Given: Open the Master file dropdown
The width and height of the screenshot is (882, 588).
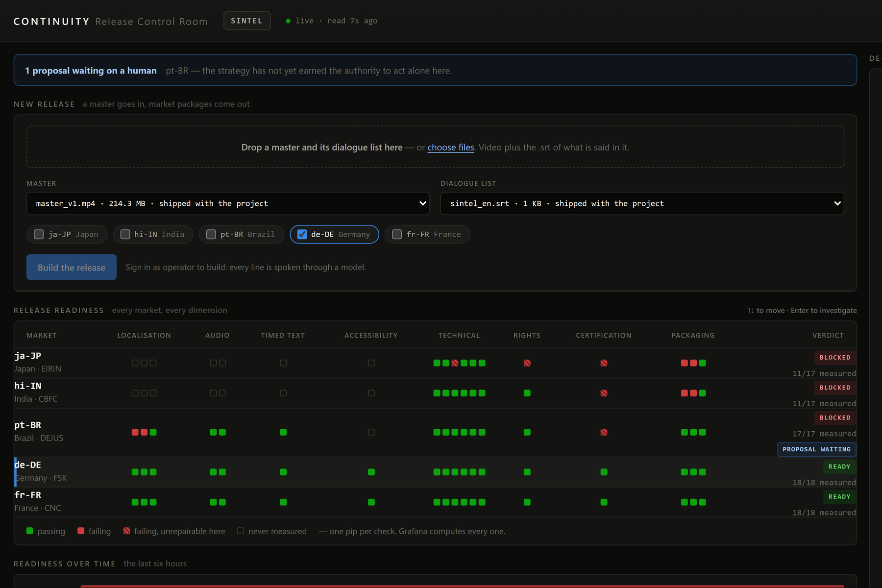Looking at the screenshot, I should 228,203.
